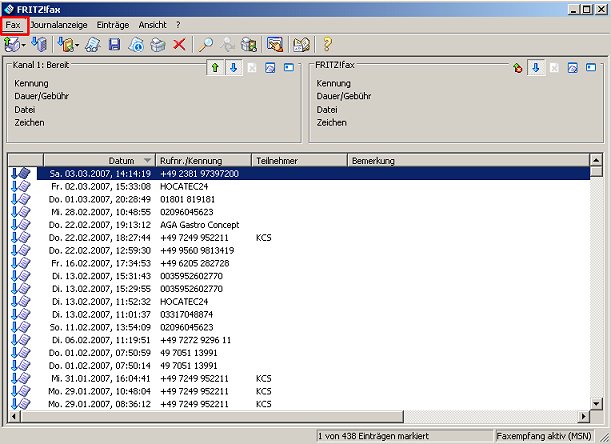
Task: Select the entry Sa. 03.03.2007, 14:14:19
Action: 299,173
